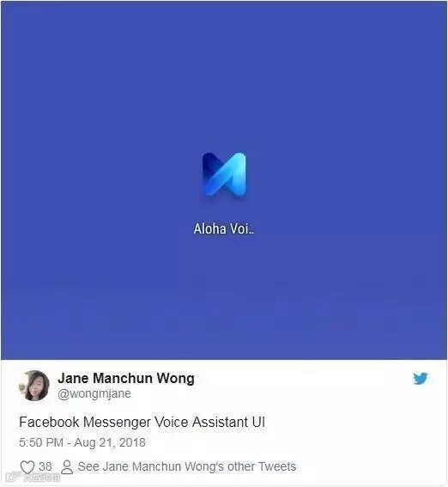Click the empty blue area above the logo
Viewport: 448px width, 487px height.
pos(224,77)
